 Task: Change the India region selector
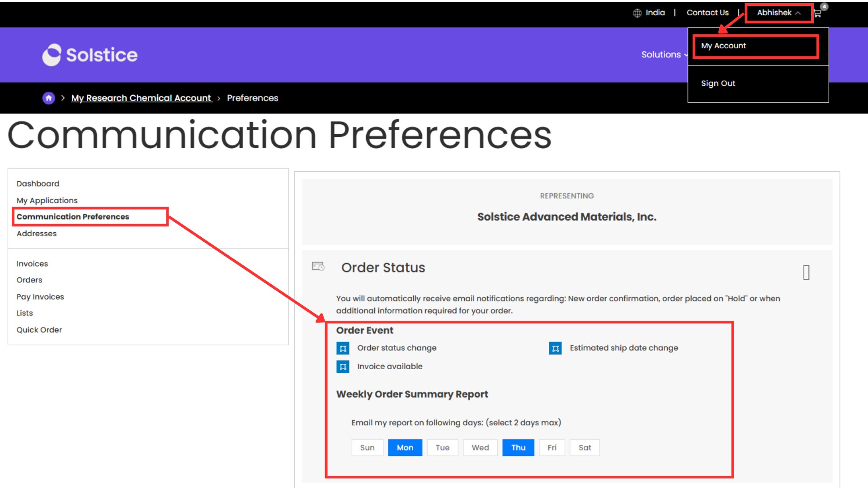[655, 13]
